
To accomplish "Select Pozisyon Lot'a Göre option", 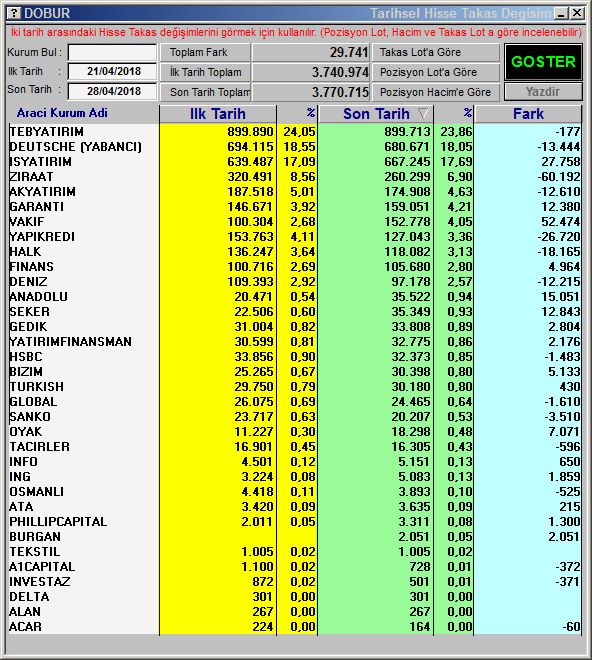I will coord(435,72).
